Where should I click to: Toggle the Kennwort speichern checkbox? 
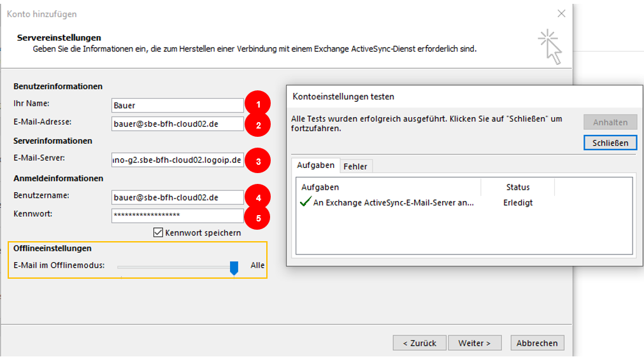[x=158, y=233]
